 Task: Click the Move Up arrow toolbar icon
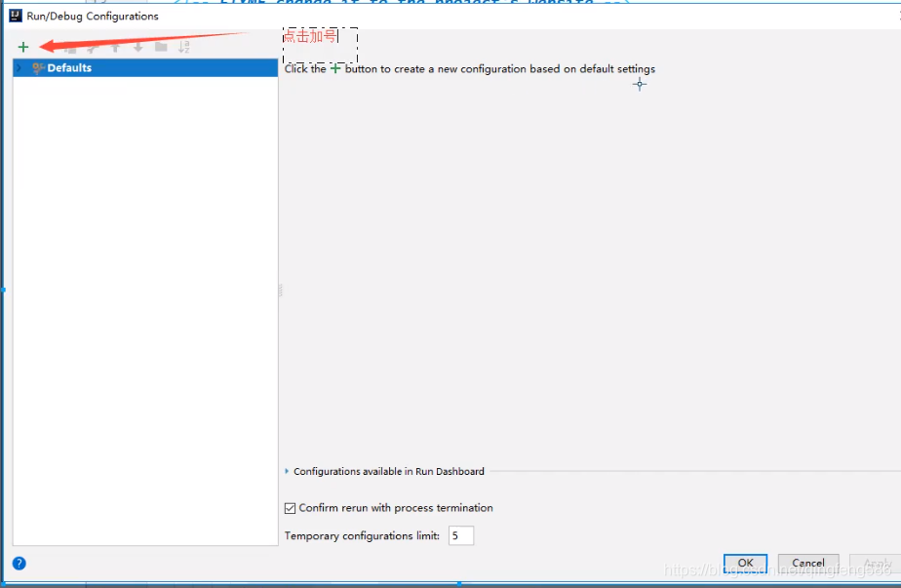[x=115, y=47]
